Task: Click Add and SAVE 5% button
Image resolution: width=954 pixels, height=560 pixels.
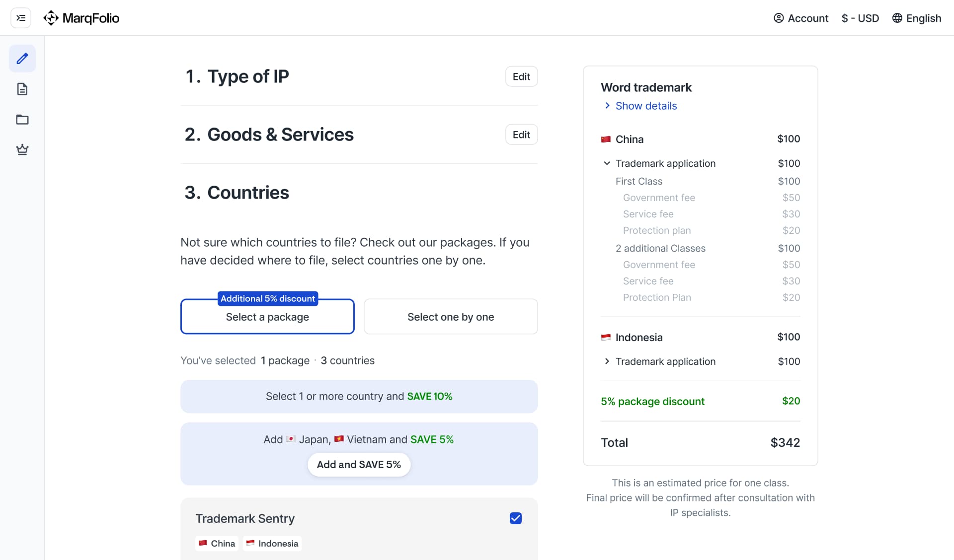Action: point(359,464)
